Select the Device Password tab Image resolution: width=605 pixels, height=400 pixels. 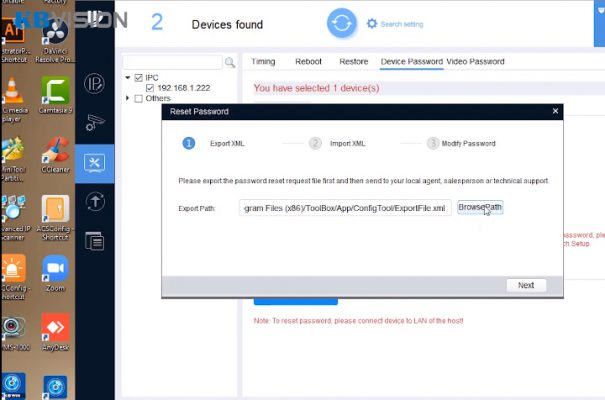(x=412, y=61)
